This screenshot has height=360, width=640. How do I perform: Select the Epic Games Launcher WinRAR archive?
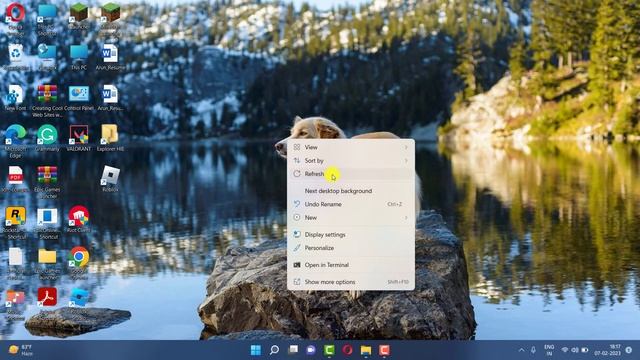click(x=47, y=181)
